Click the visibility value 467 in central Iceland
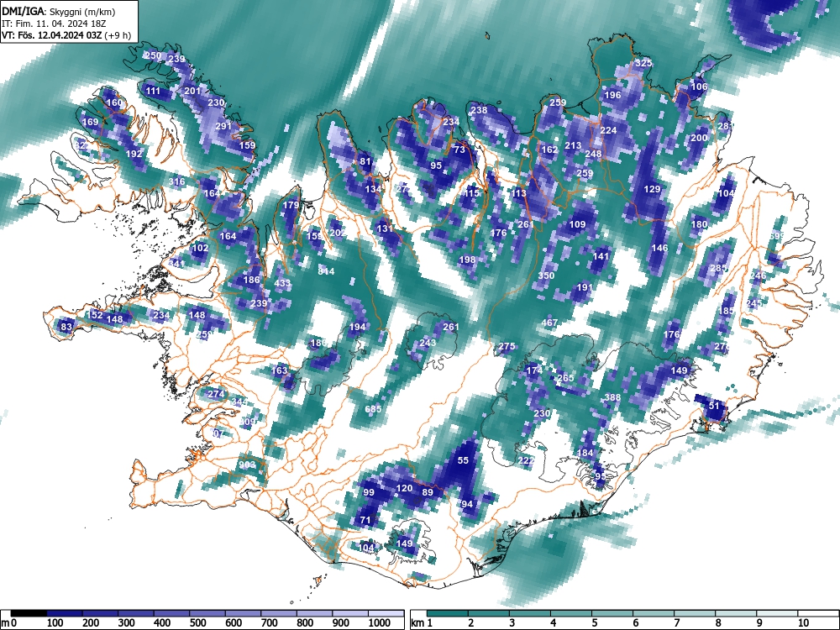The height and width of the screenshot is (630, 840). pos(549,323)
